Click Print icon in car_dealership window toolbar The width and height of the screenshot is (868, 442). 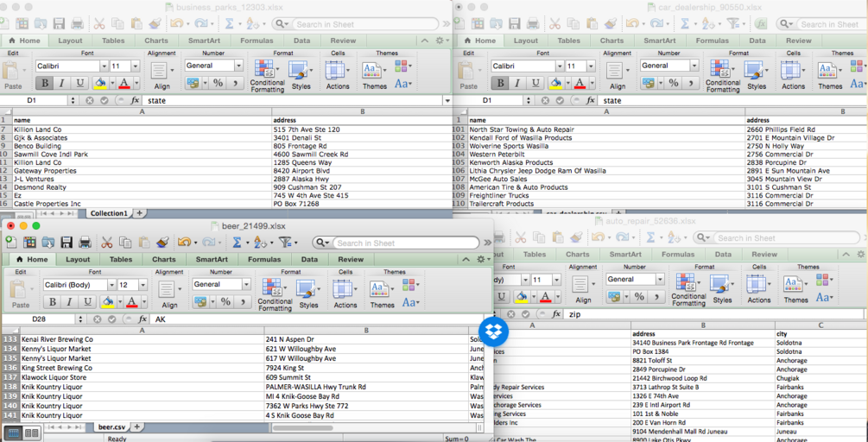tap(533, 24)
